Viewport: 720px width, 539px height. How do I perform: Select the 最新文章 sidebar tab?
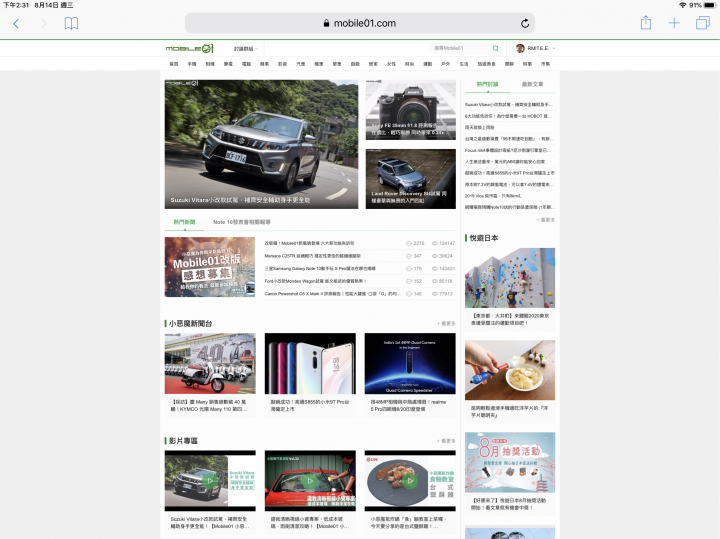pos(532,84)
